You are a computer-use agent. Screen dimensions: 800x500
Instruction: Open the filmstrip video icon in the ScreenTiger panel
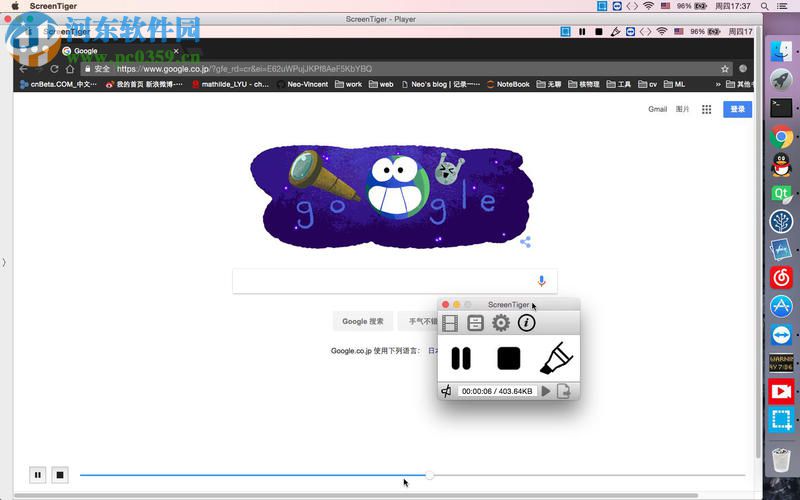point(450,323)
